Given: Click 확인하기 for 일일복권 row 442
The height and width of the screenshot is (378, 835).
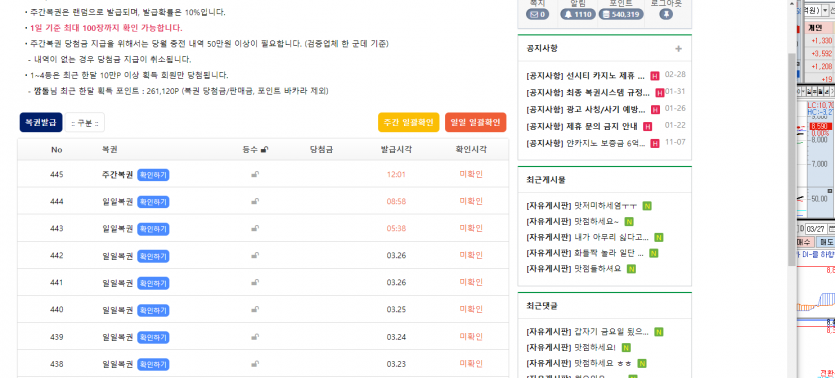Looking at the screenshot, I should tap(153, 256).
